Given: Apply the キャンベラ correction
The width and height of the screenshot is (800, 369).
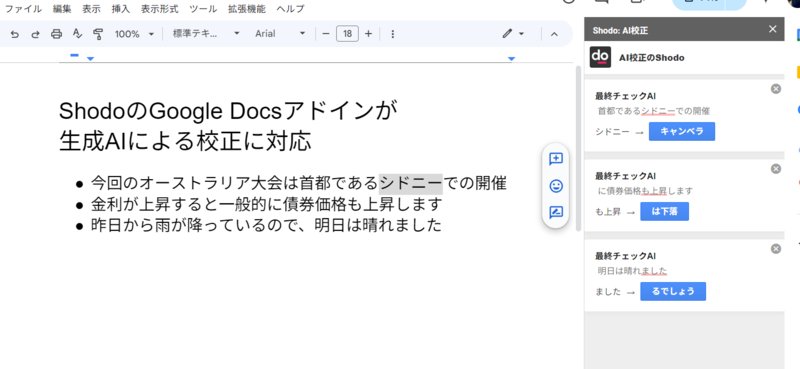Looking at the screenshot, I should 682,131.
